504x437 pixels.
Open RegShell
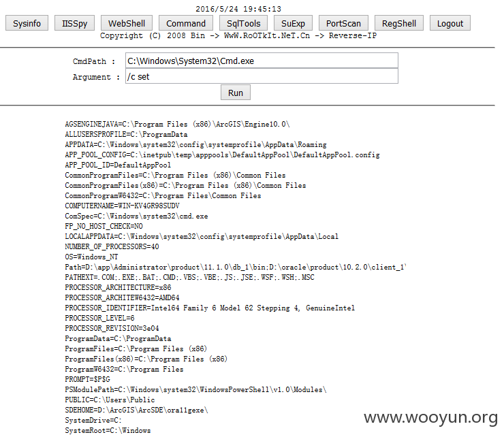pyautogui.click(x=399, y=23)
